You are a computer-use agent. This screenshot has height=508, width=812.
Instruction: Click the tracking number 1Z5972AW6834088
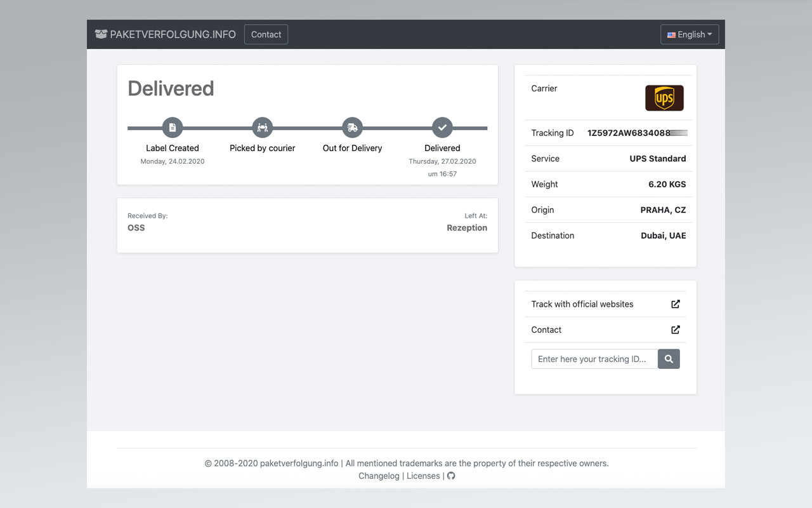tap(629, 133)
